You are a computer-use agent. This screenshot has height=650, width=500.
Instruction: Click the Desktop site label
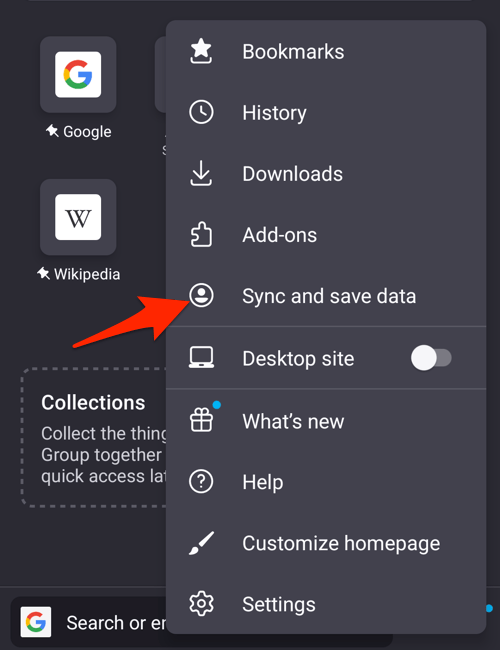click(x=298, y=359)
